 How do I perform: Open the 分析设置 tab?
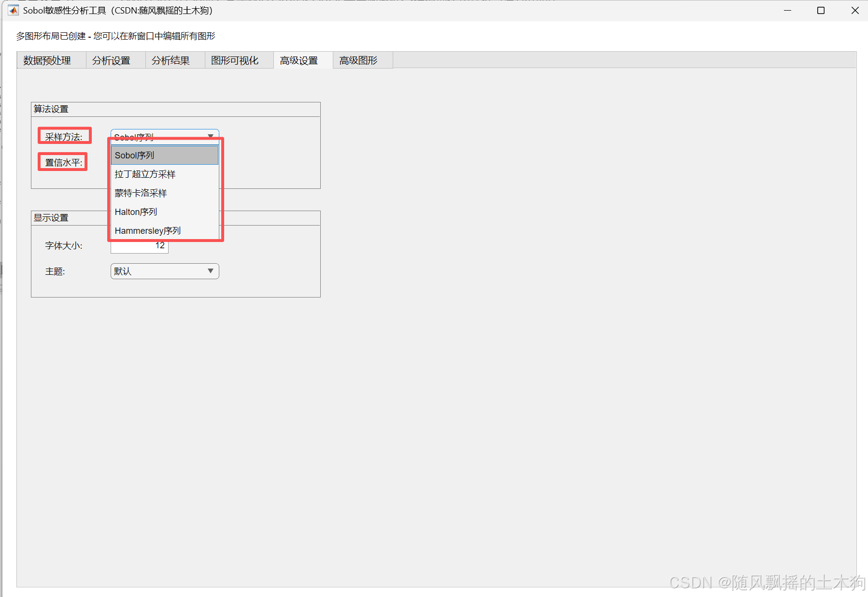tap(116, 60)
